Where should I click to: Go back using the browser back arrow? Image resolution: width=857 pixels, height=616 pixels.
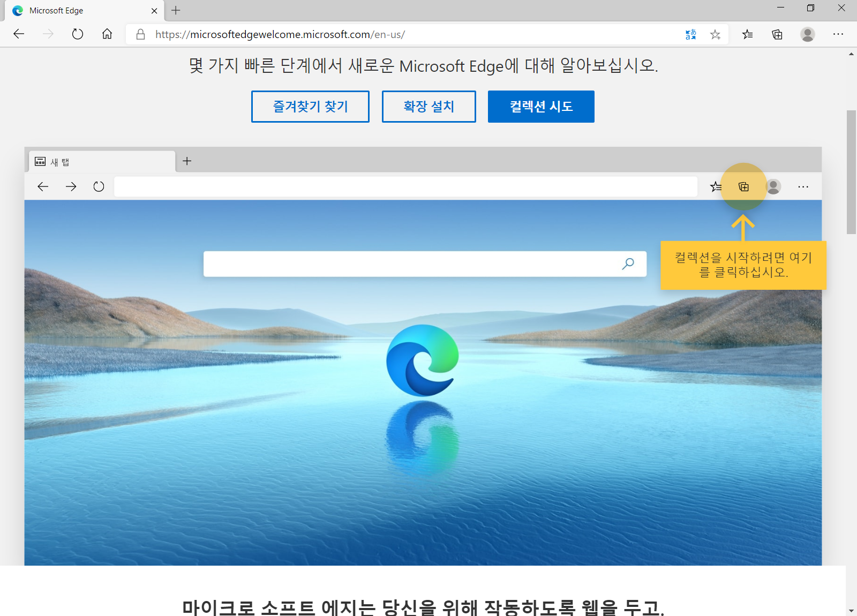coord(19,34)
